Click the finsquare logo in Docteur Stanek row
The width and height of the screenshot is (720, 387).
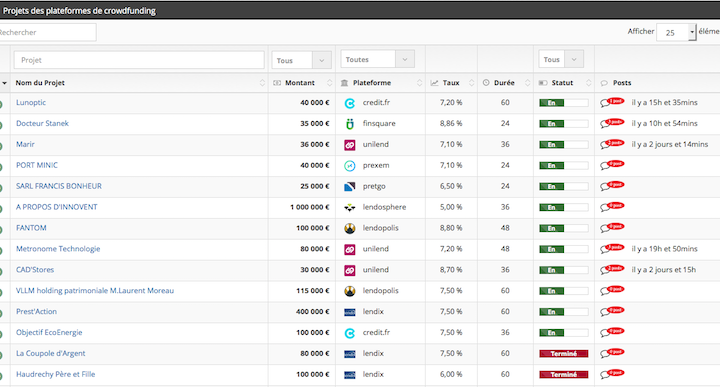coord(349,124)
